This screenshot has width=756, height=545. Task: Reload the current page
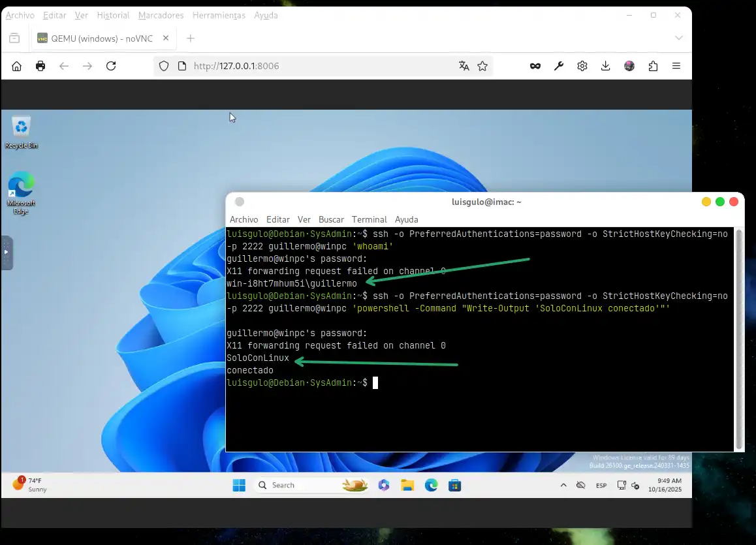point(111,66)
